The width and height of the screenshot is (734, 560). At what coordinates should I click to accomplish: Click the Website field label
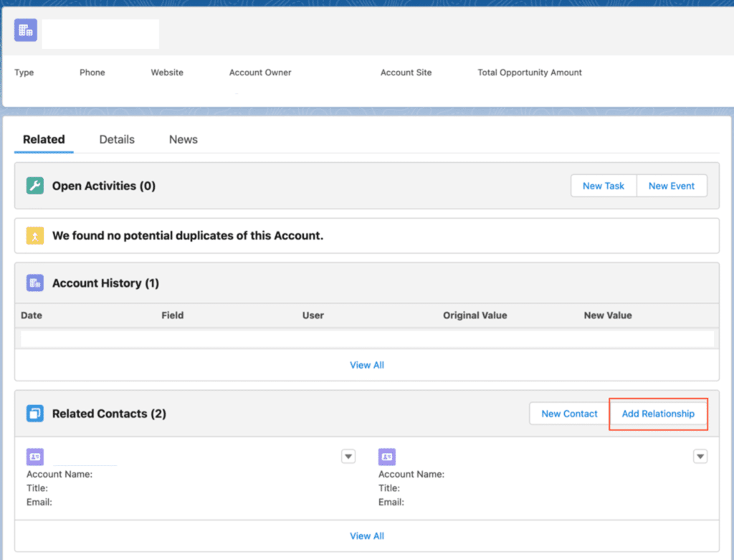click(167, 72)
